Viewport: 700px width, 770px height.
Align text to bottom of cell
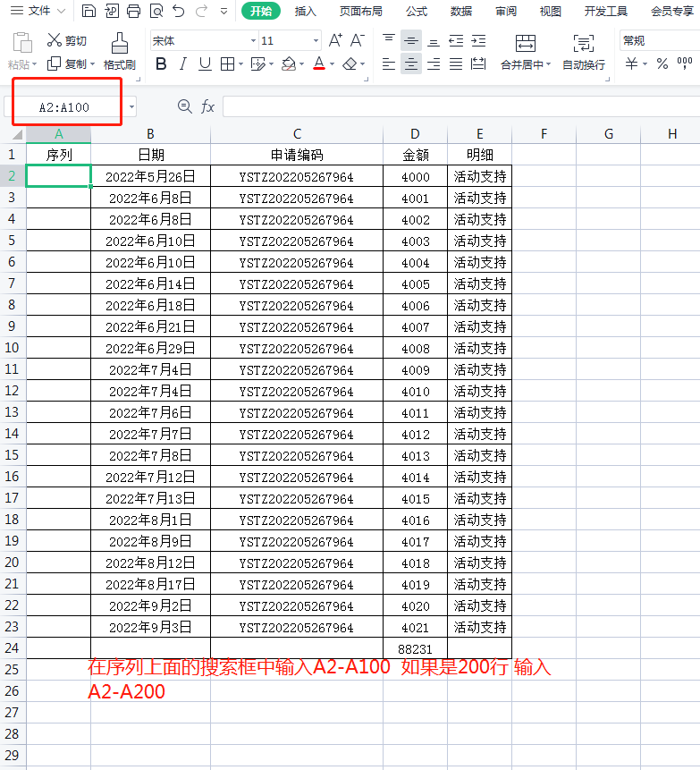pos(434,41)
